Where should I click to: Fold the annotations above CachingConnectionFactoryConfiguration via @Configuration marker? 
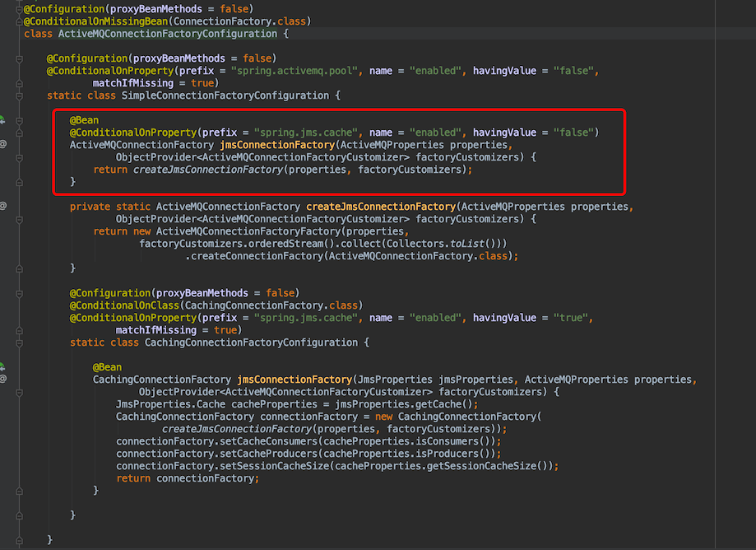coord(18,293)
